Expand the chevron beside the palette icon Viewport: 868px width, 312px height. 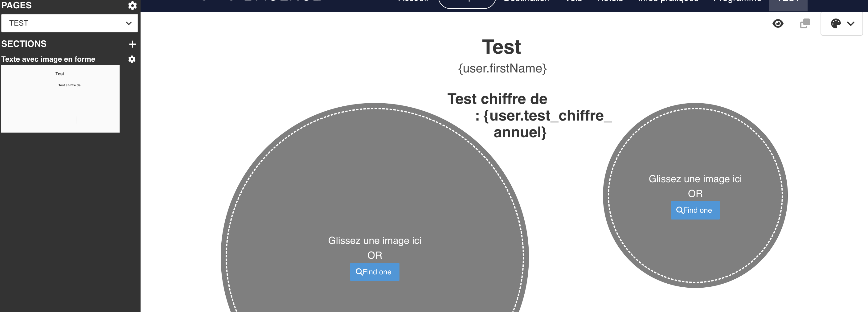click(x=851, y=24)
